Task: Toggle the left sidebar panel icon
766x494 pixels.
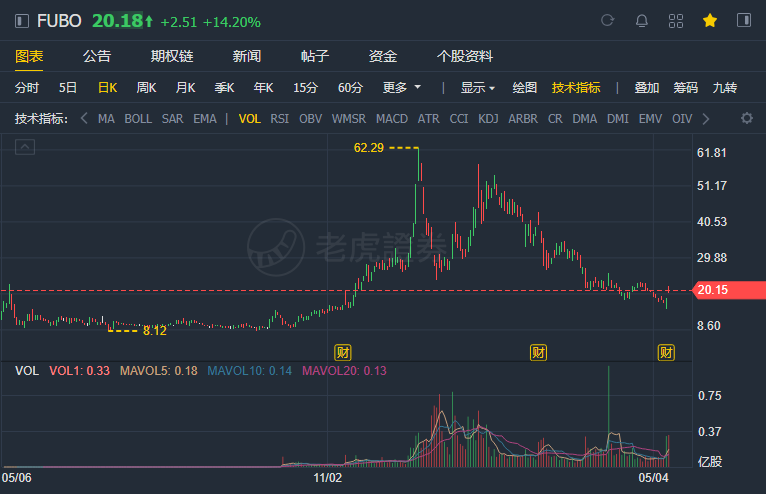Action: (x=21, y=21)
